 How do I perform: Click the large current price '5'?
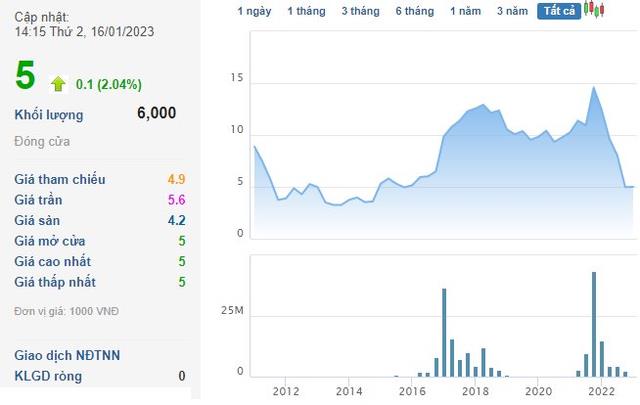pyautogui.click(x=25, y=78)
